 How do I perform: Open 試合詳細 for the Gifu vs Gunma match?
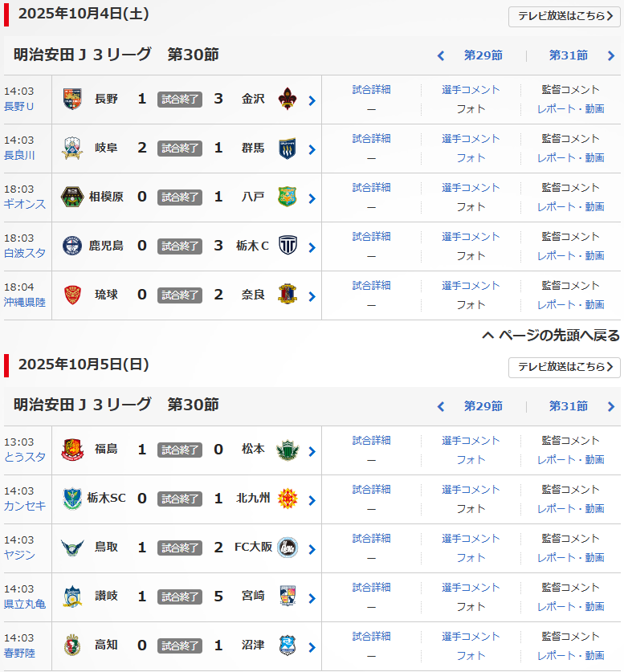[371, 138]
